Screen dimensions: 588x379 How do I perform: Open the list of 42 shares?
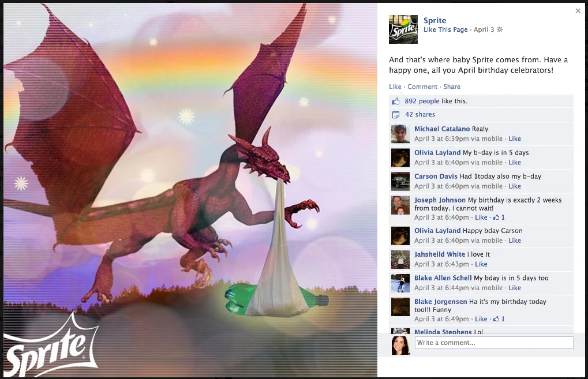coord(419,114)
